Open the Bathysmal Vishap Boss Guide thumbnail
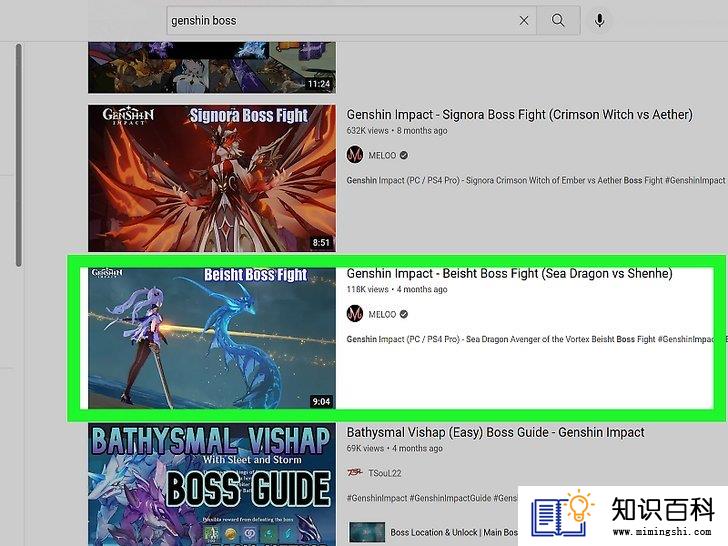 212,484
